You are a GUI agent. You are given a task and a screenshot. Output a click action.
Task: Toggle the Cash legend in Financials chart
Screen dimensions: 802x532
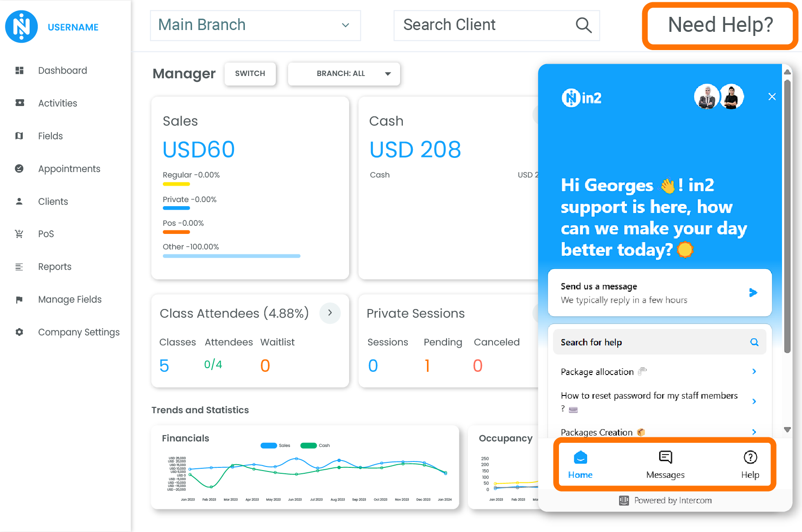(309, 446)
